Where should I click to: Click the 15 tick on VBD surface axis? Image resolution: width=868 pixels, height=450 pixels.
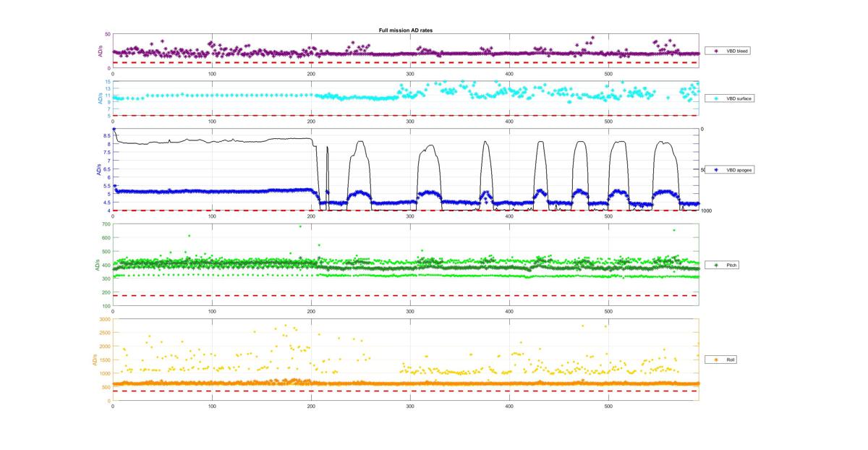pos(107,82)
